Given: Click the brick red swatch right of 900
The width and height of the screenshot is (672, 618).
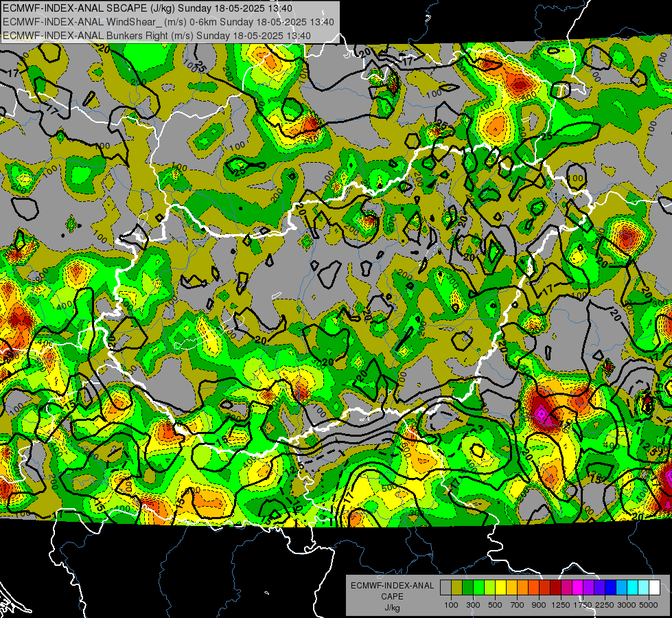Looking at the screenshot, I should tap(545, 588).
